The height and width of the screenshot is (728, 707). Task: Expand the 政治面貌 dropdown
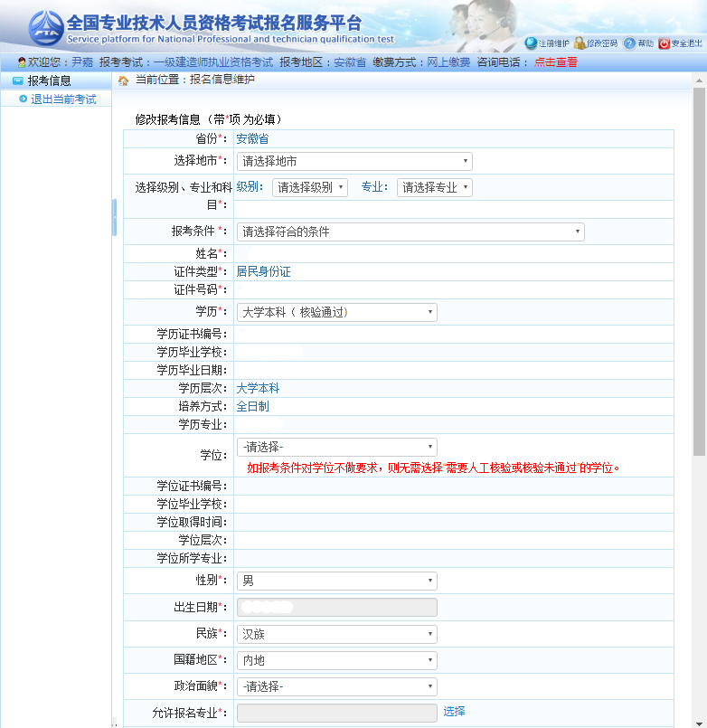(x=336, y=686)
